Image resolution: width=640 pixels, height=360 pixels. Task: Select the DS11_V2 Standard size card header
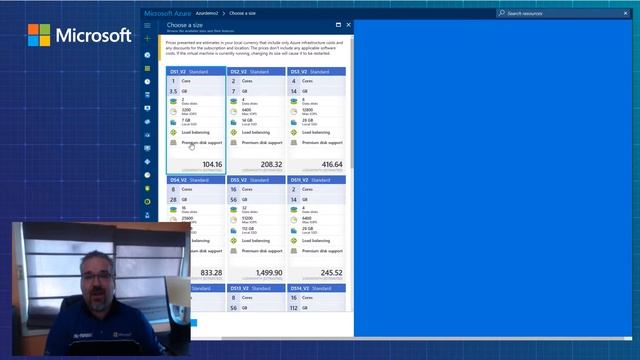[316, 180]
